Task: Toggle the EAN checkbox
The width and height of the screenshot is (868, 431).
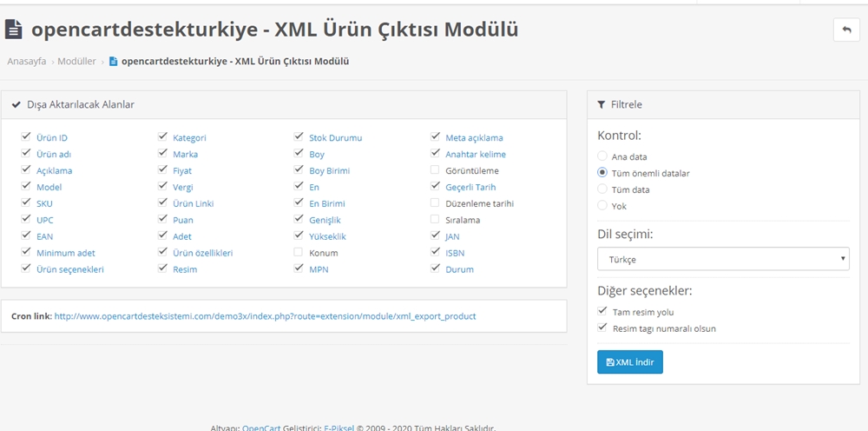Action: (25, 235)
